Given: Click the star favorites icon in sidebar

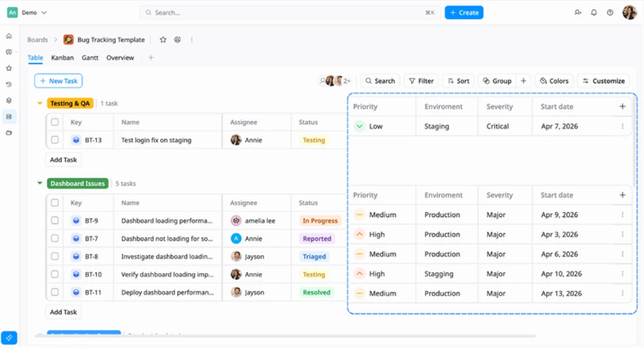Looking at the screenshot, I should coord(9,68).
